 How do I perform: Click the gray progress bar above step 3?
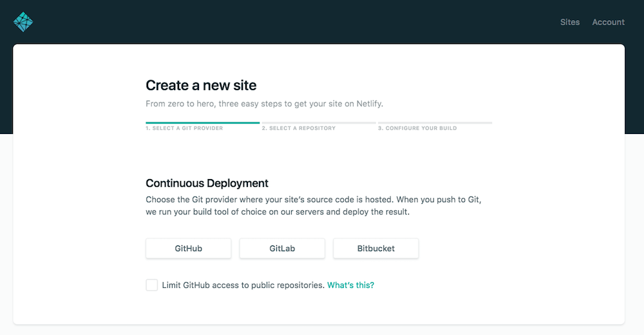435,122
